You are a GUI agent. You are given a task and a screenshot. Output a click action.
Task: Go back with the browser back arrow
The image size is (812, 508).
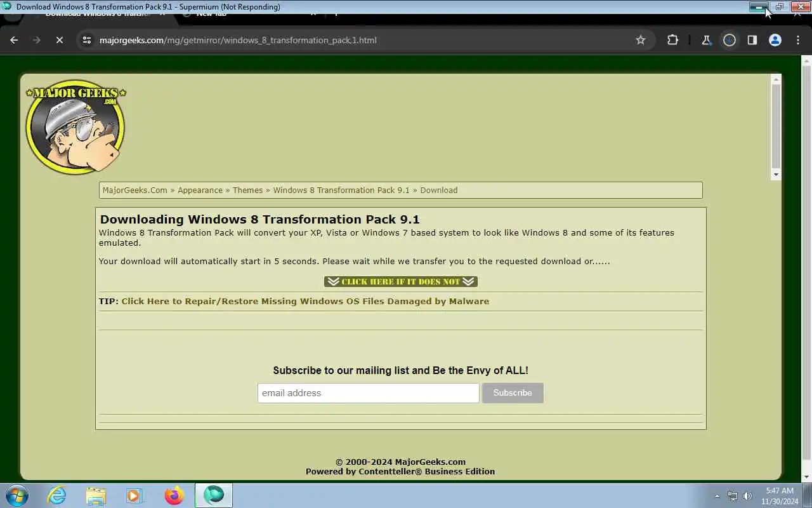[x=14, y=40]
